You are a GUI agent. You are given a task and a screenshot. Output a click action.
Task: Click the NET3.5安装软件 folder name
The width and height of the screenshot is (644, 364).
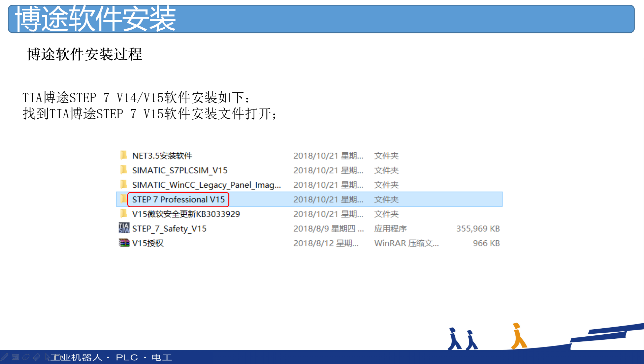point(162,156)
